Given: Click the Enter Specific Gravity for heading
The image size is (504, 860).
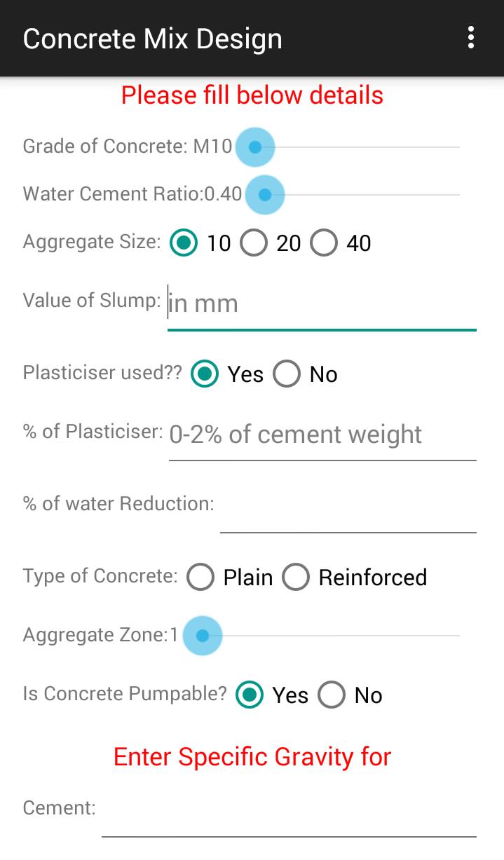Looking at the screenshot, I should (252, 757).
